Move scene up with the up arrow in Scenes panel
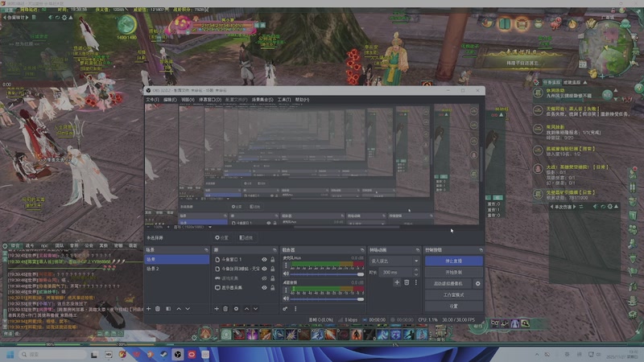Screen dimensions: 644x362 pyautogui.click(x=179, y=309)
